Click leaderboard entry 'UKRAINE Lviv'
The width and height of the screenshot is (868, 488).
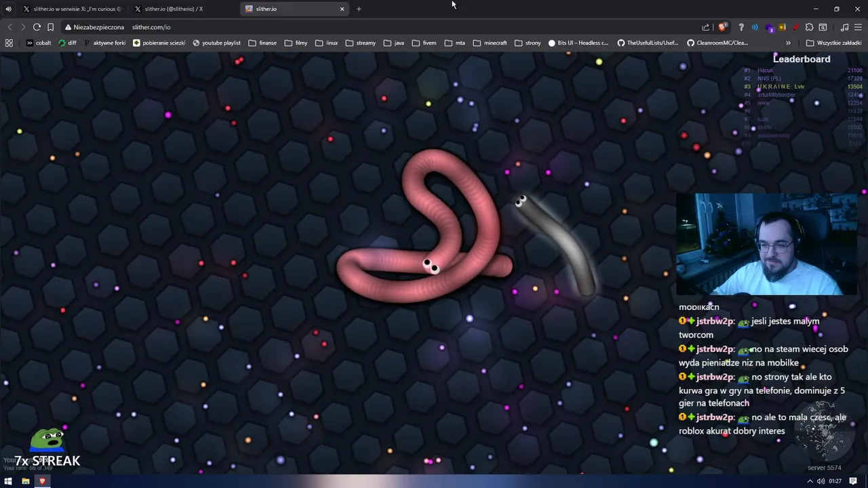click(x=803, y=87)
